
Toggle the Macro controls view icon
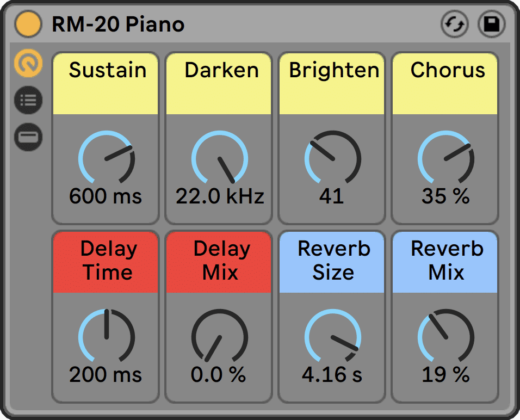(28, 64)
